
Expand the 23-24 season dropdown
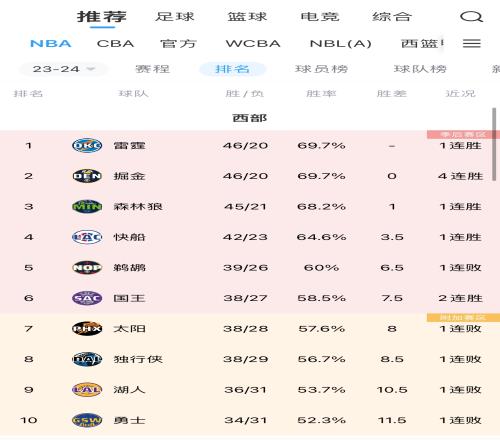click(64, 69)
